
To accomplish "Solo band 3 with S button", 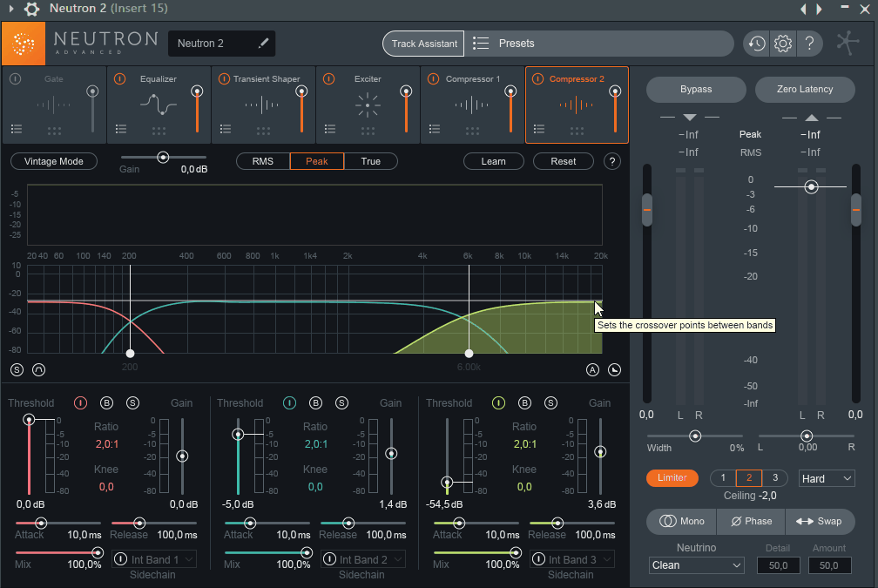I will coord(551,402).
